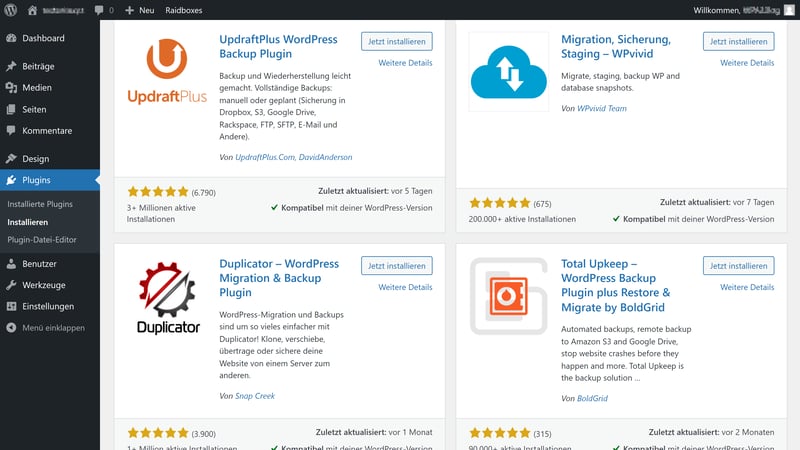The width and height of the screenshot is (800, 450).
Task: Click the Total Upkeep safe icon
Action: (x=509, y=297)
